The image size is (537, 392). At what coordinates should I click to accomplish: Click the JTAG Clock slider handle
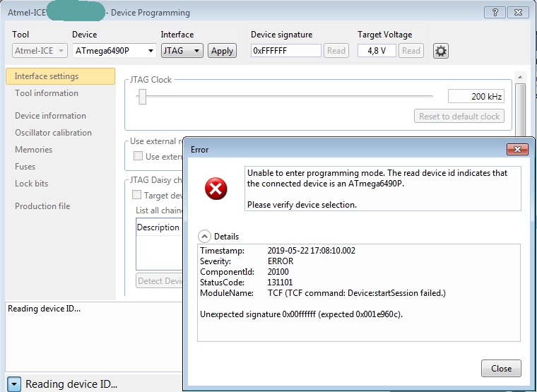143,97
